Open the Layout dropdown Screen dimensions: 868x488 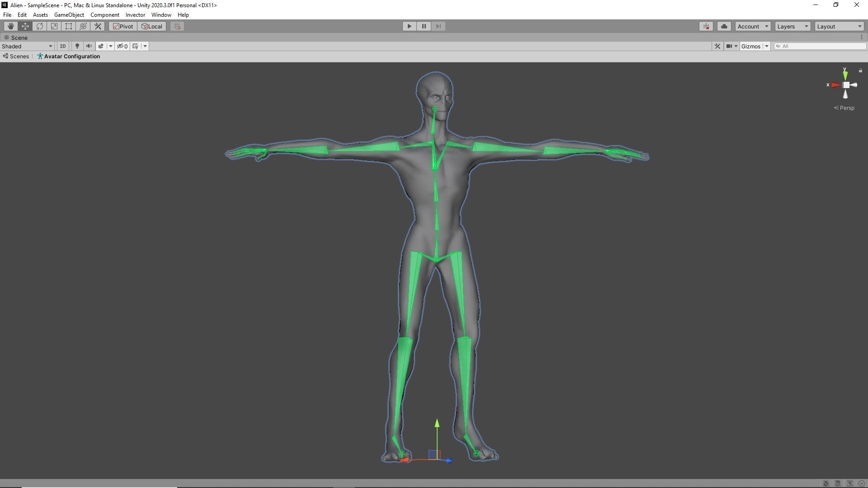[x=839, y=26]
